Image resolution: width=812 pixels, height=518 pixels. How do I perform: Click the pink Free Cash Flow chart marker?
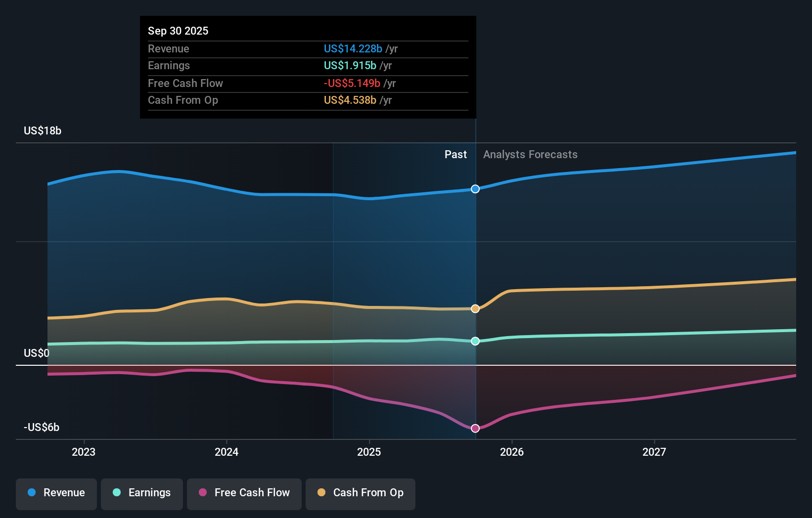(475, 428)
